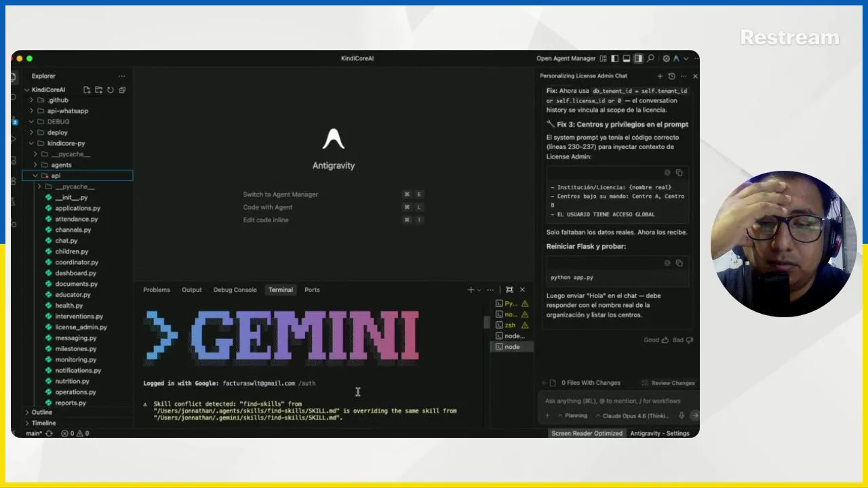Click Review Changes button
Image resolution: width=868 pixels, height=488 pixels.
[668, 383]
